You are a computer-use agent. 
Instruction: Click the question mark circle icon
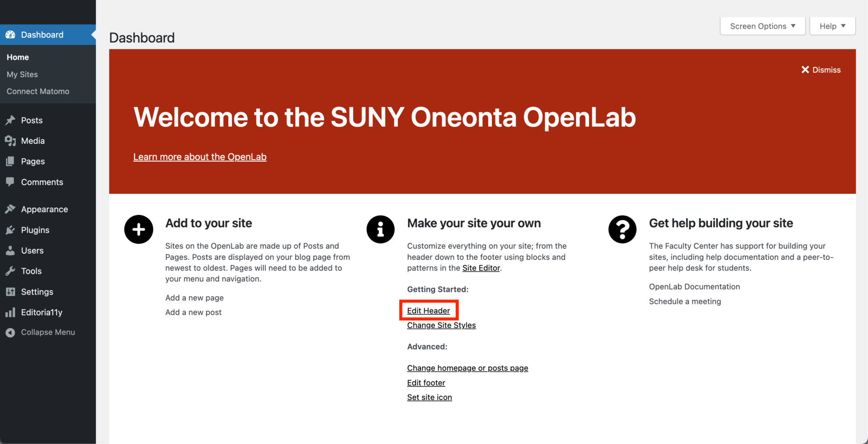tap(623, 229)
